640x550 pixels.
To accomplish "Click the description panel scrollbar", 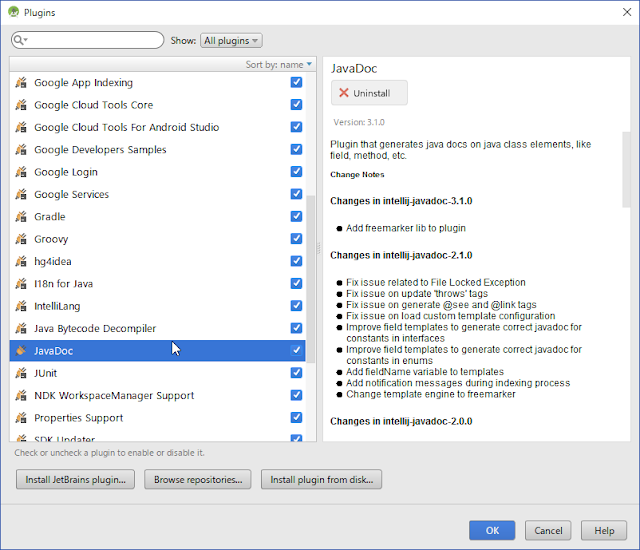I will (x=626, y=170).
